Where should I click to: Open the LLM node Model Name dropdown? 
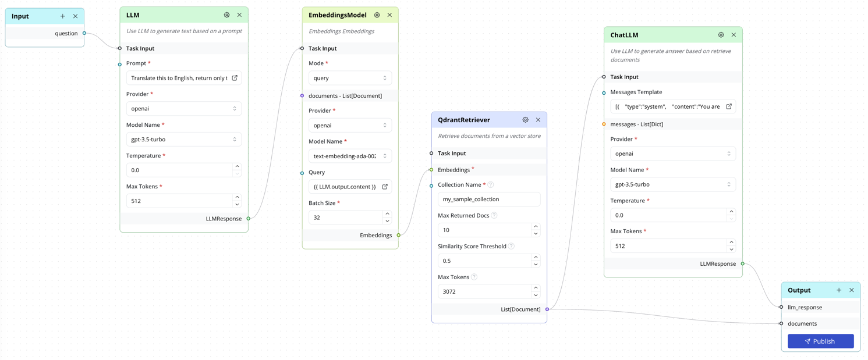[184, 140]
